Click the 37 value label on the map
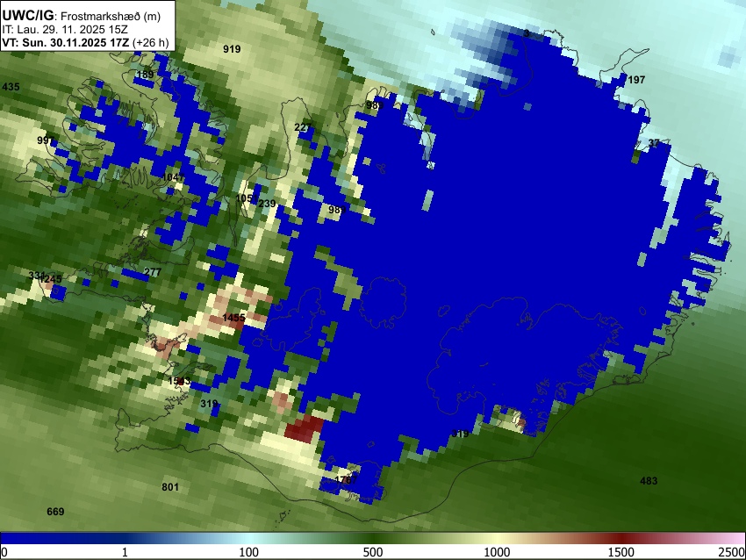This screenshot has width=746, height=560. (x=654, y=143)
